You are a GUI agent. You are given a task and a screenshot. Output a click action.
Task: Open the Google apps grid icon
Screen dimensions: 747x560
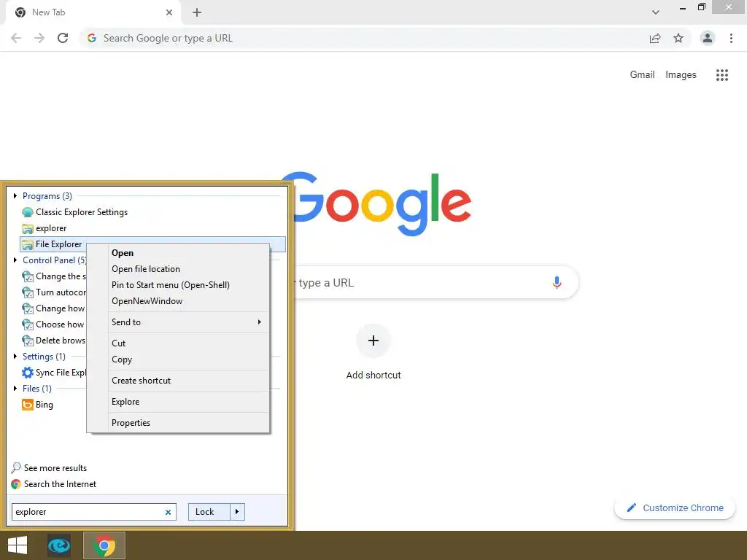tap(722, 75)
